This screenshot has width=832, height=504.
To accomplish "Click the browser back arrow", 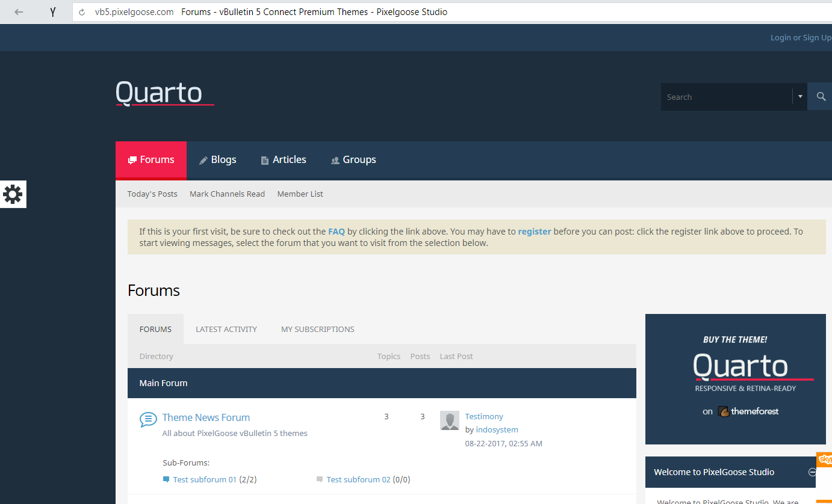I will (x=19, y=11).
